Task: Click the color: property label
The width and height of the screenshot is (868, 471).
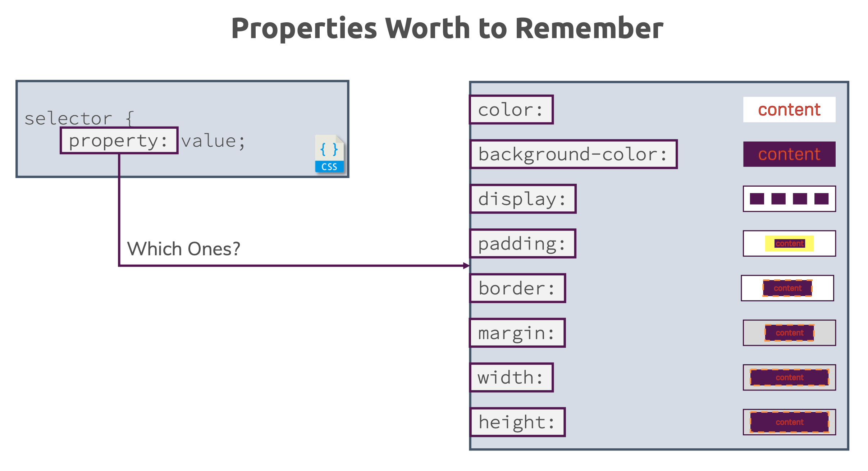Action: coord(511,110)
